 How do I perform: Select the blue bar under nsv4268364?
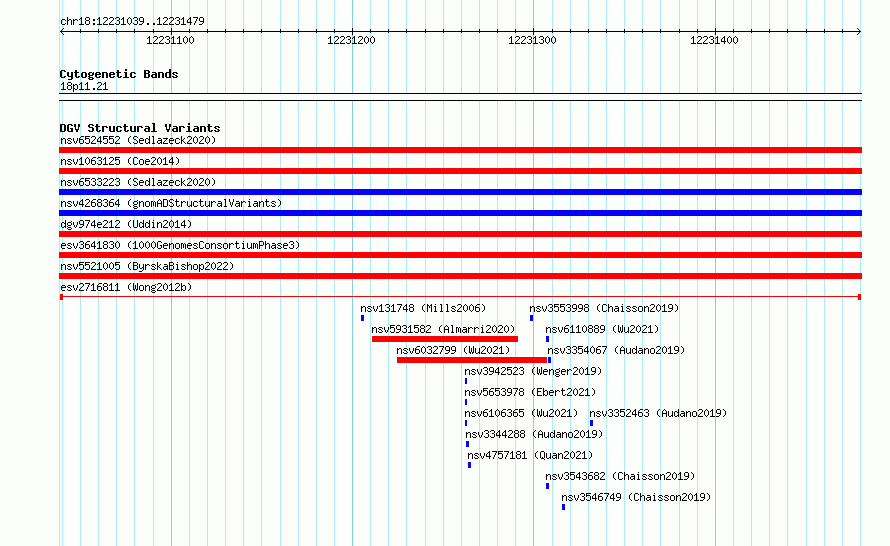pyautogui.click(x=460, y=213)
